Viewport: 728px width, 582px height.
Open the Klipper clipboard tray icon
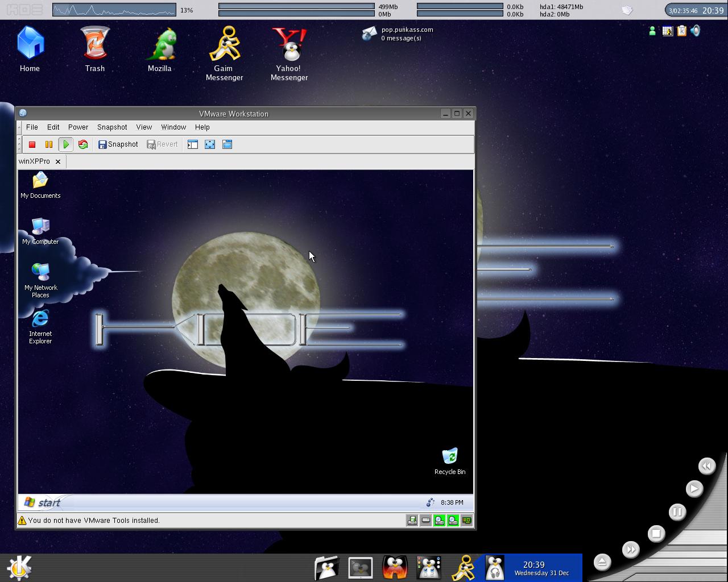coord(681,31)
